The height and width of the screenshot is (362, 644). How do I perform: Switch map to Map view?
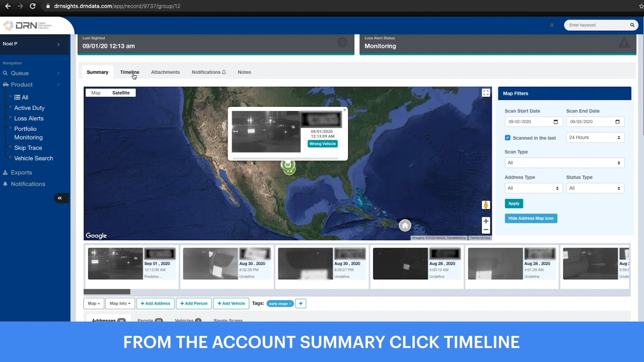96,93
